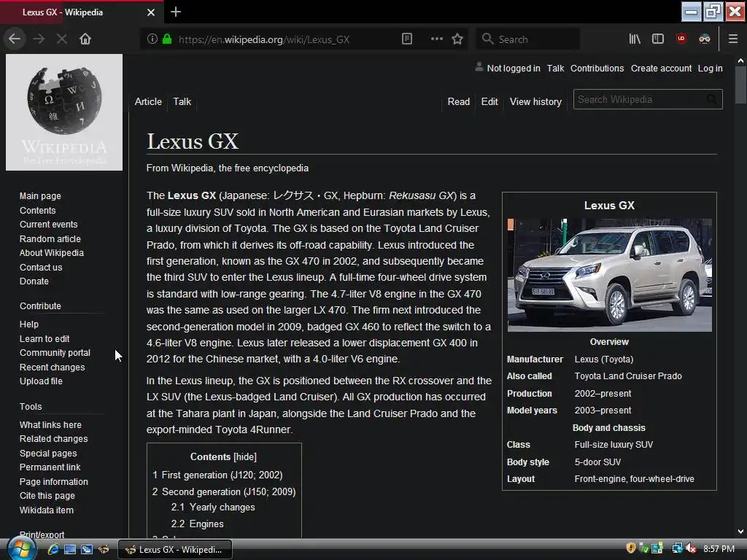Open the Contributions link
Viewport: 747px width, 560px height.
coord(597,68)
